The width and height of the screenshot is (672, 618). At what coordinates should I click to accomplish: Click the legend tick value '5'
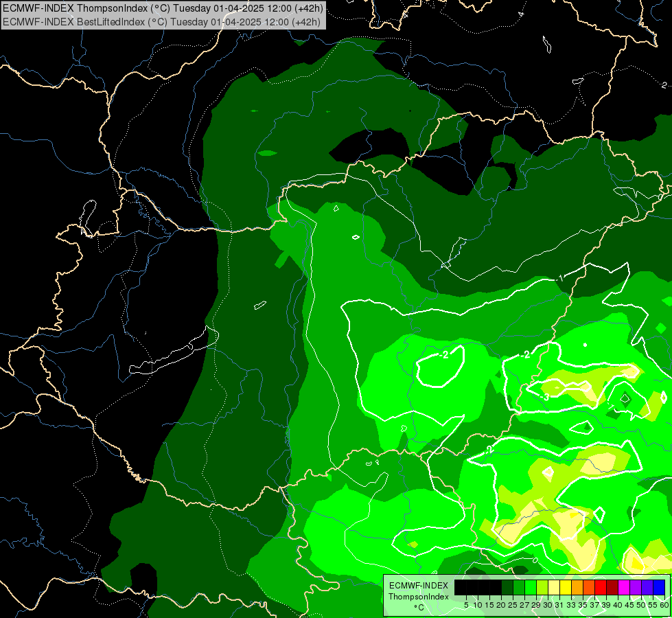466,605
